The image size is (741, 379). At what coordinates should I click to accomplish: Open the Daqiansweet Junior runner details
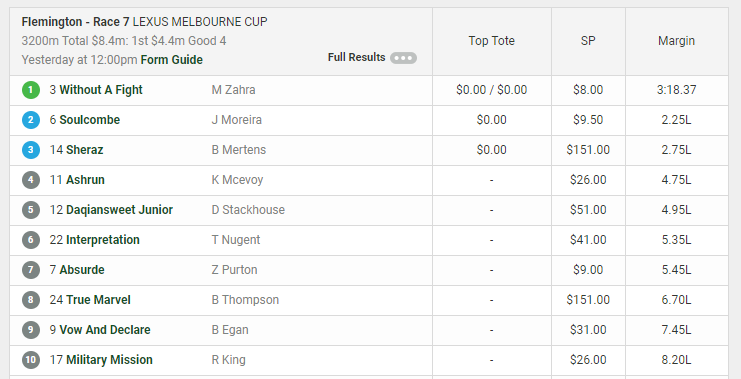pyautogui.click(x=120, y=210)
